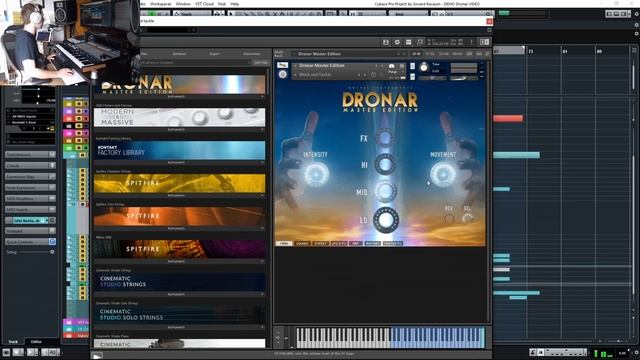Open the Hub menu
640x360 pixels.
click(x=222, y=4)
